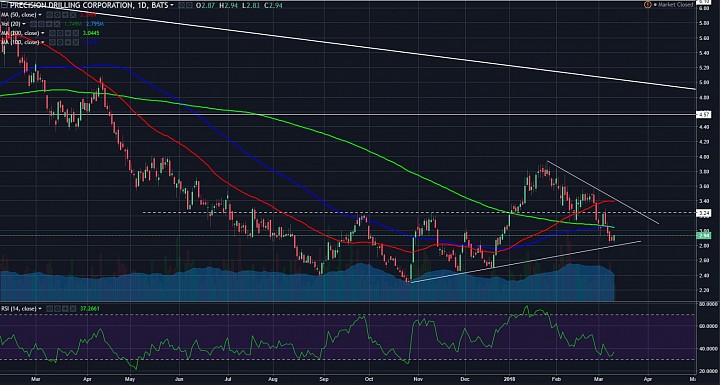Click the Vol (20) legend label

pyautogui.click(x=11, y=24)
